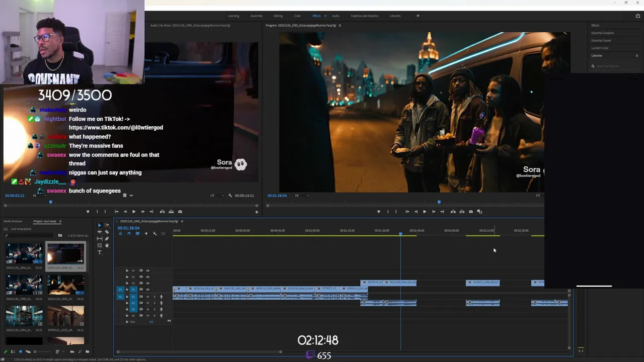The height and width of the screenshot is (362, 644).
Task: Select the Slip tool
Action: (100, 239)
